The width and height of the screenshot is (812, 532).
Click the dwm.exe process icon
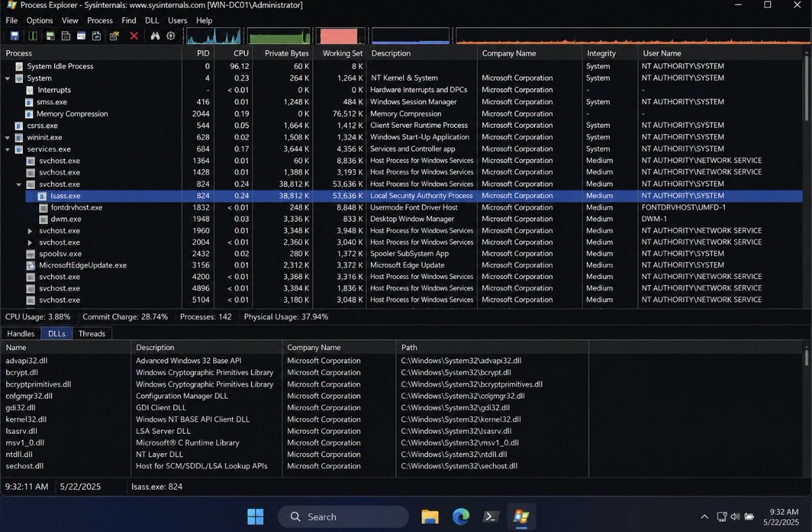43,219
